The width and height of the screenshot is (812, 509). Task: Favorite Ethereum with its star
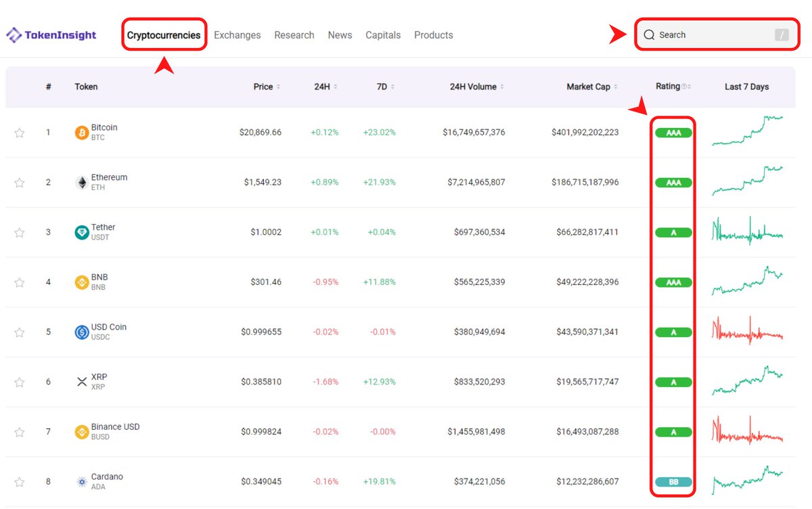[x=20, y=183]
